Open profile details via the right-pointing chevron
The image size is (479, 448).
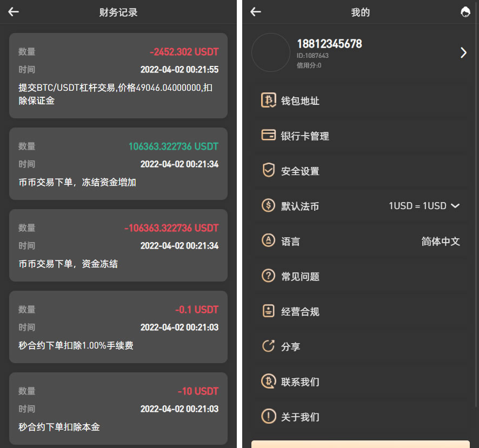click(463, 52)
